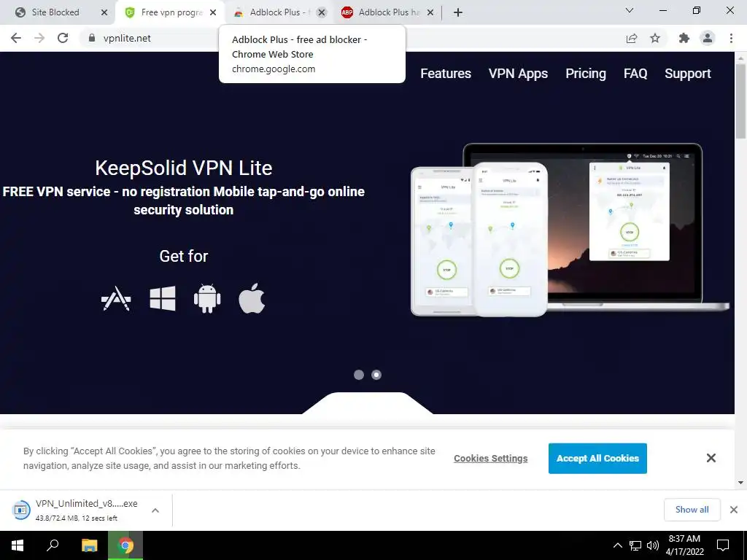Screen dimensions: 747x560
Task: Get VPN Lite for Apple macOS icon
Action: pos(252,298)
